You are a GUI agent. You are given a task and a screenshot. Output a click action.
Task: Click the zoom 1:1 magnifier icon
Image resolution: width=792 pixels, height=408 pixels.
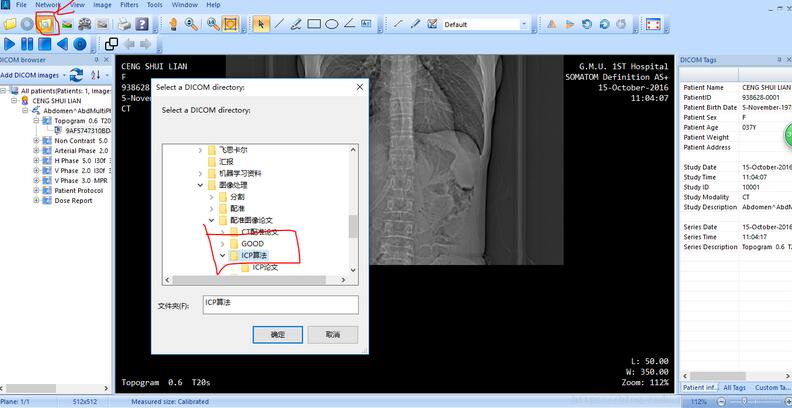[x=213, y=24]
